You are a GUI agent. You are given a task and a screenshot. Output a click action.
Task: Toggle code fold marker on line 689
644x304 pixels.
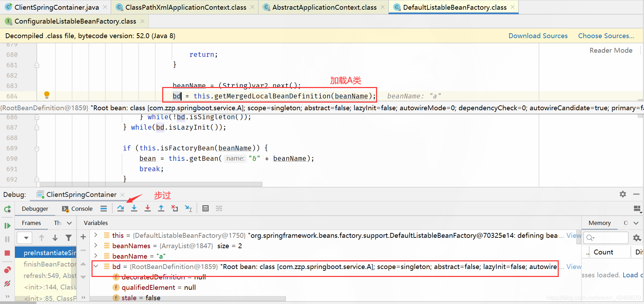coord(37,149)
